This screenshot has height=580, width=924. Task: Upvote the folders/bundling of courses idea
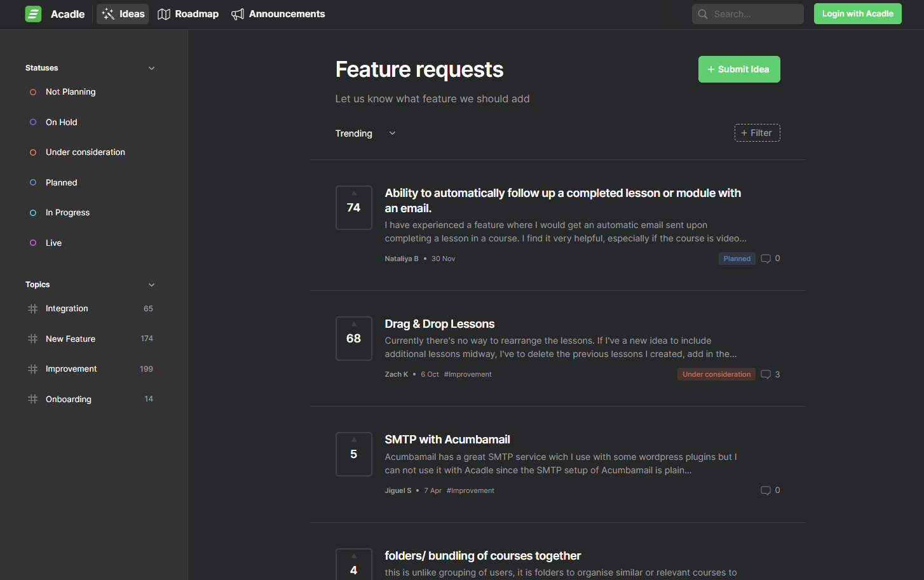pyautogui.click(x=354, y=564)
